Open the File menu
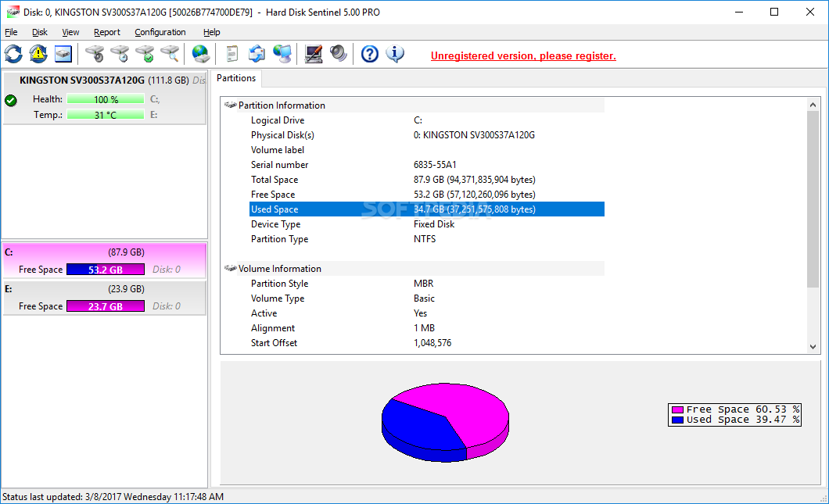This screenshot has width=829, height=504. click(11, 32)
